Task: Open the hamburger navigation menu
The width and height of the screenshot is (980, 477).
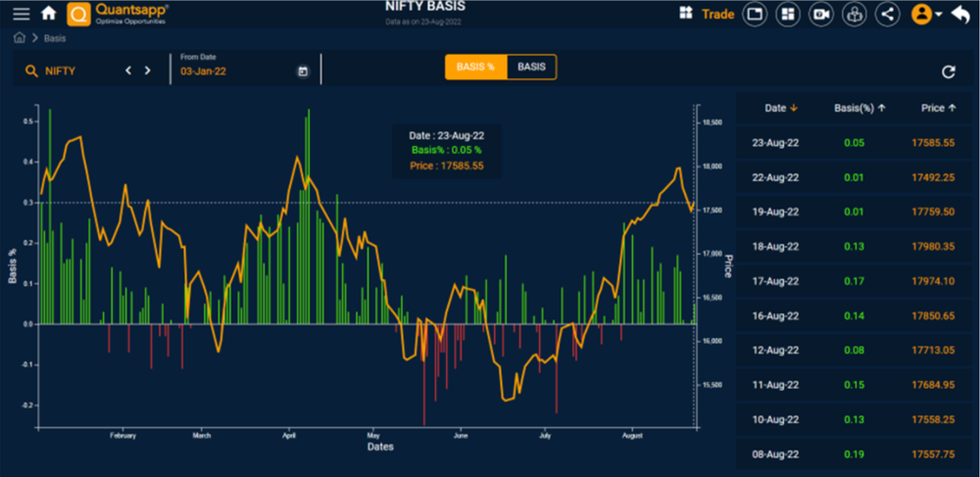Action: click(21, 14)
